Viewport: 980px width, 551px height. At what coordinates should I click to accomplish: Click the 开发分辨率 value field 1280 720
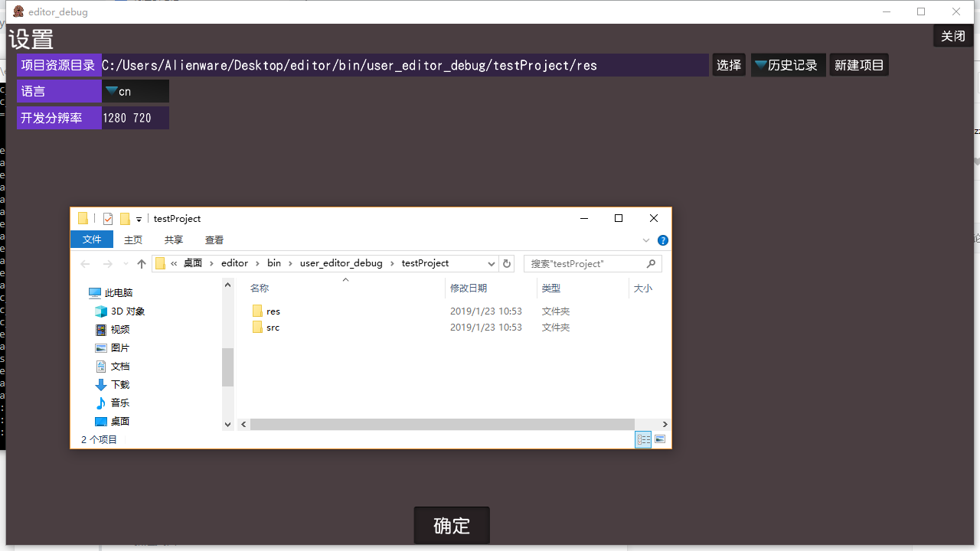tap(136, 118)
